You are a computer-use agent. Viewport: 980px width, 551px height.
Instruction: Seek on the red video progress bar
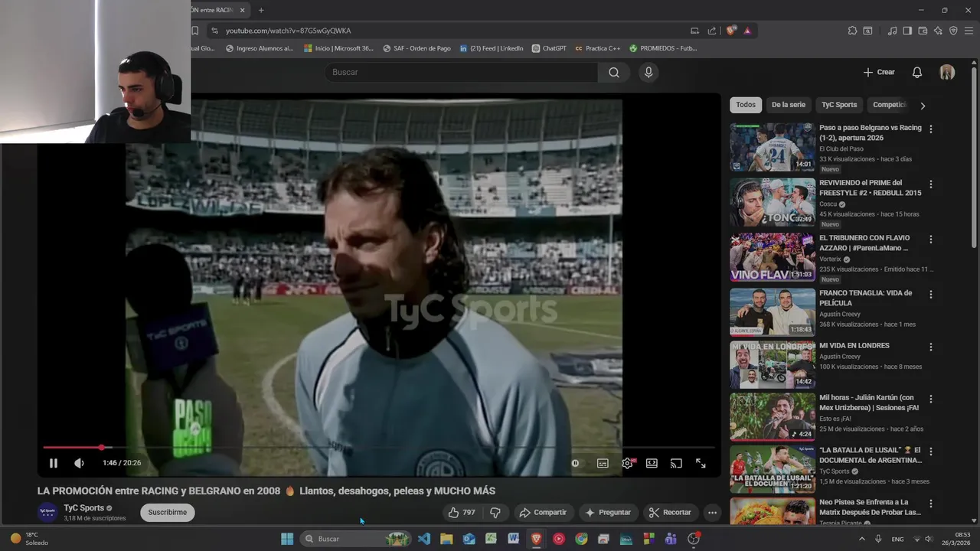pyautogui.click(x=379, y=447)
